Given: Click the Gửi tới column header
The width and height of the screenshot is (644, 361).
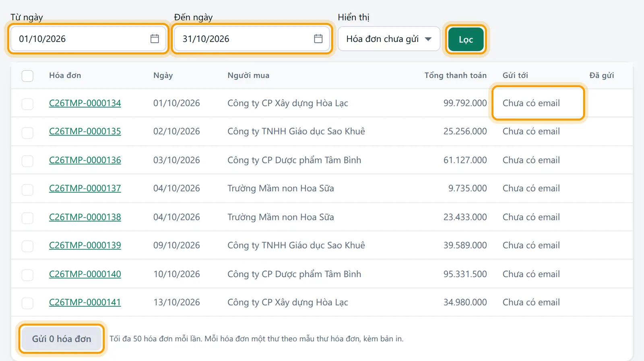Looking at the screenshot, I should (x=515, y=75).
